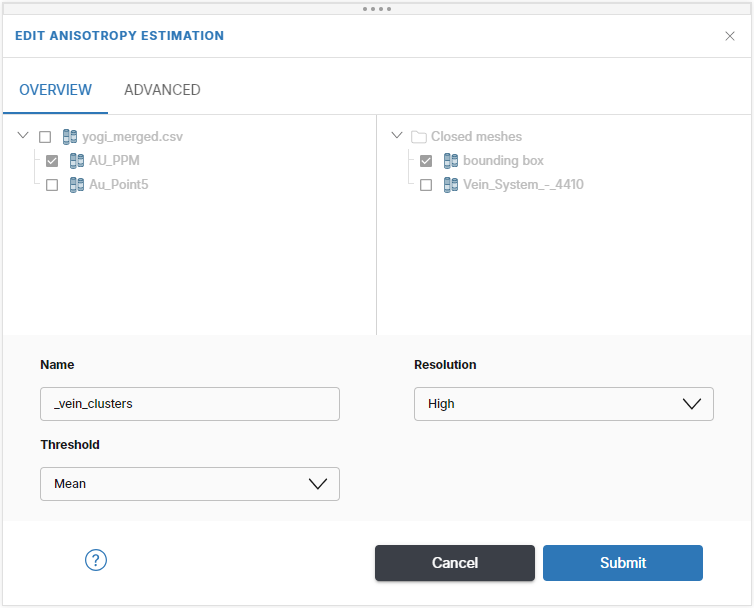
Task: Open the Threshold dropdown showing Mean
Action: [x=190, y=484]
